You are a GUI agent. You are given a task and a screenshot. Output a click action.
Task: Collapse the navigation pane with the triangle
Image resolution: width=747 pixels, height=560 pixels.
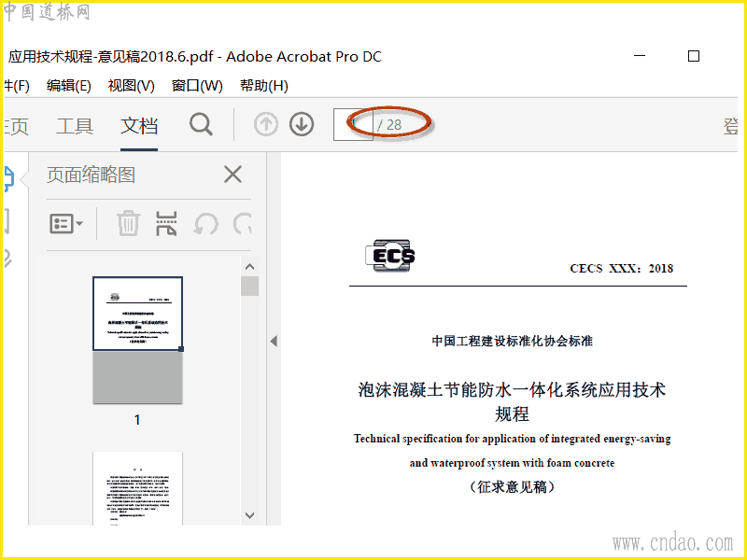click(x=274, y=341)
